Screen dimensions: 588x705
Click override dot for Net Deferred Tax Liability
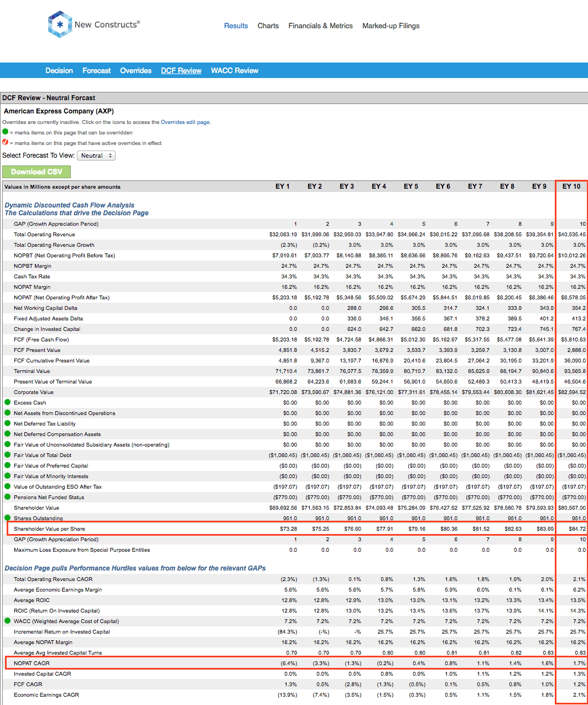coord(8,423)
